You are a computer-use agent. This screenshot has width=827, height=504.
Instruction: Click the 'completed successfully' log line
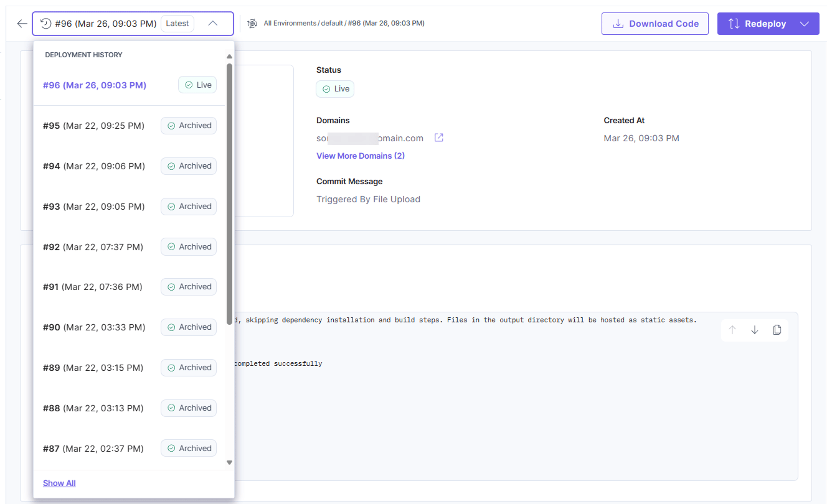pyautogui.click(x=278, y=363)
